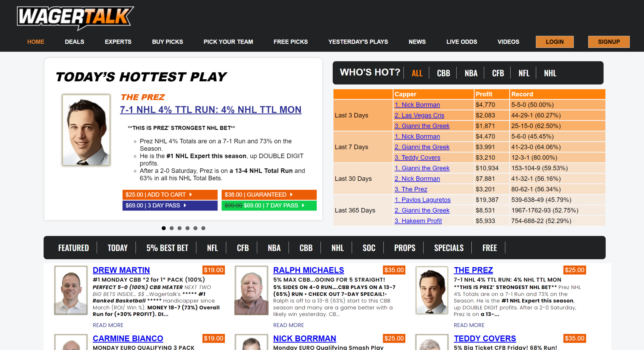
Task: Navigate to LIVE ODDS
Action: click(462, 41)
